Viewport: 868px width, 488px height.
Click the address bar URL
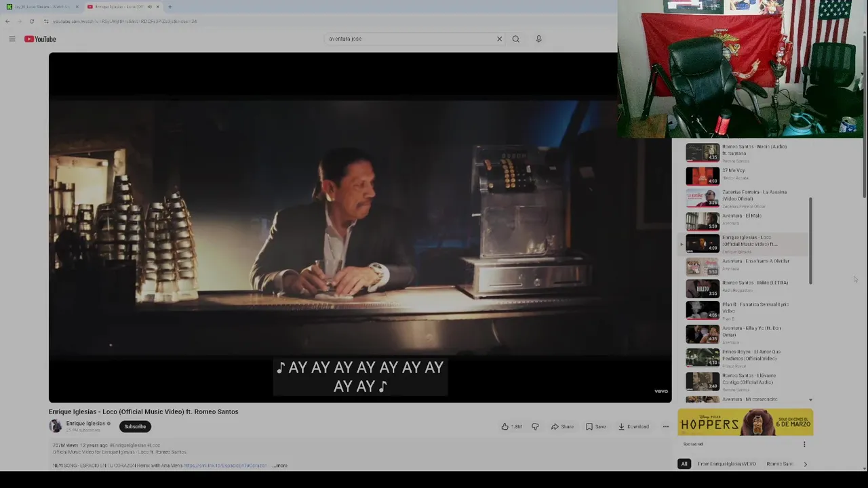(125, 21)
